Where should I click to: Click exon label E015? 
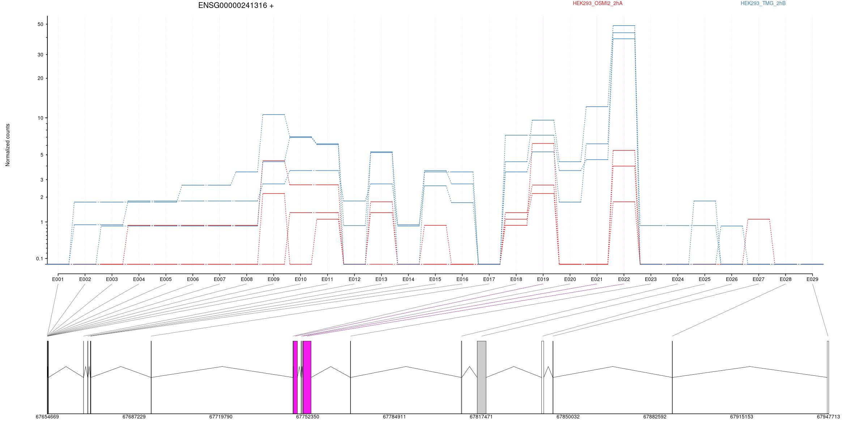435,279
